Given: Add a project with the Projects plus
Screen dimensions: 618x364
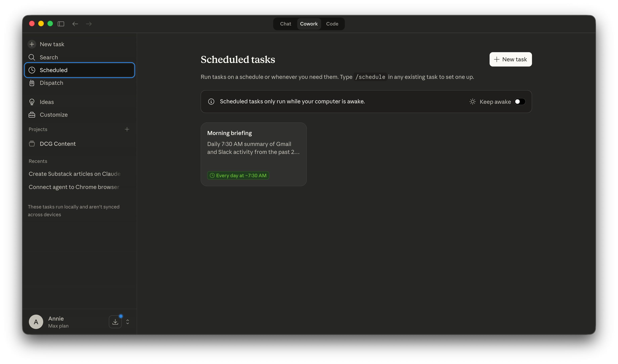Looking at the screenshot, I should pos(127,129).
